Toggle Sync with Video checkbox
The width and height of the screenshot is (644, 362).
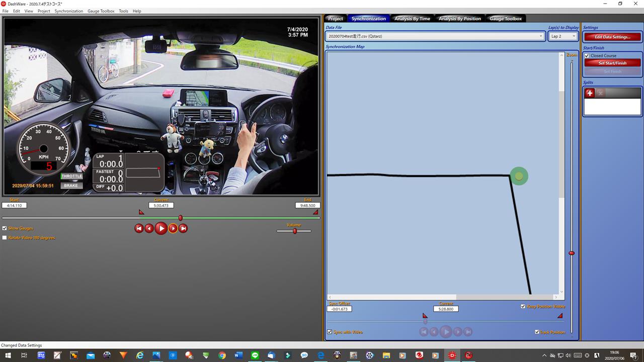click(330, 332)
